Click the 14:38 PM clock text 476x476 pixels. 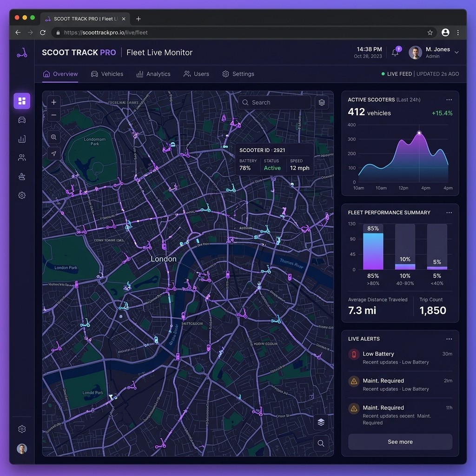(x=369, y=49)
